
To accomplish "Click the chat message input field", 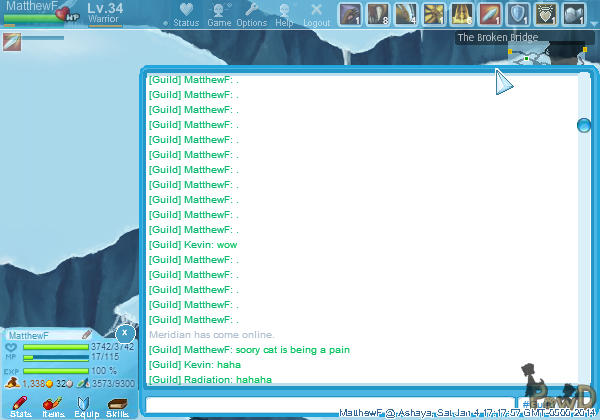I will click(x=330, y=404).
